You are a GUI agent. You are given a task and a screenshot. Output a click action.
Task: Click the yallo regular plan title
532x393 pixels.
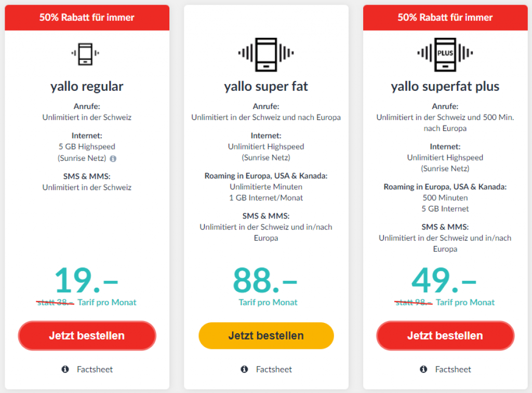click(x=87, y=86)
